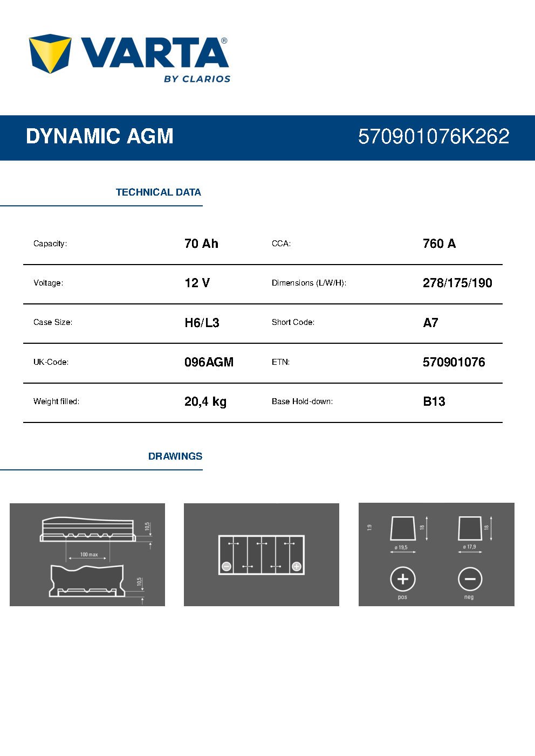Click the BY CLARIOS text
The width and height of the screenshot is (535, 756).
tap(197, 79)
